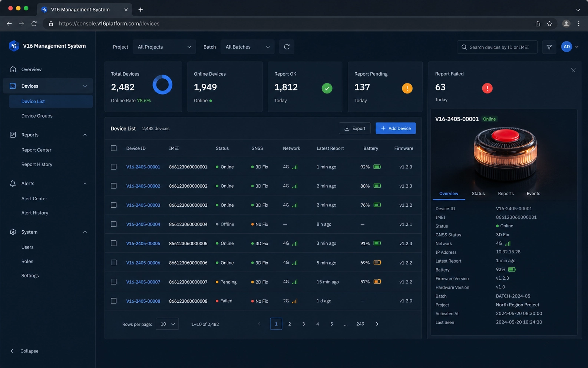Click the Export button
588x368 pixels.
coord(354,128)
